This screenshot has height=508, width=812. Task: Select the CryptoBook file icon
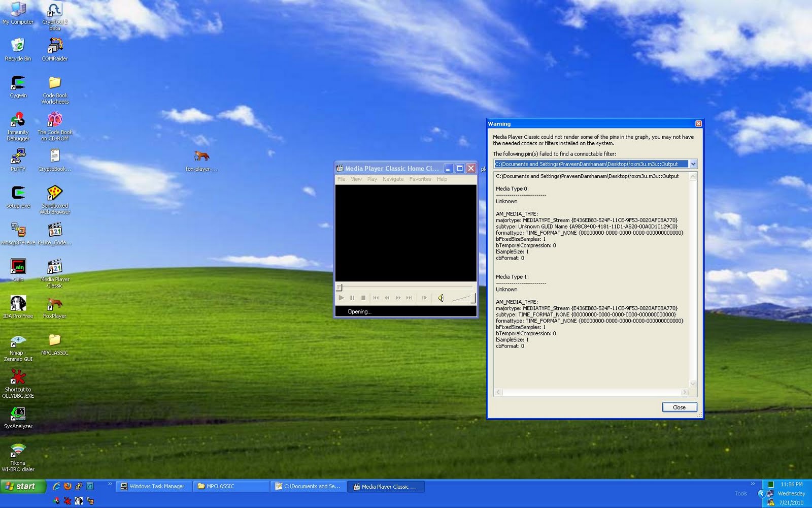pos(55,161)
